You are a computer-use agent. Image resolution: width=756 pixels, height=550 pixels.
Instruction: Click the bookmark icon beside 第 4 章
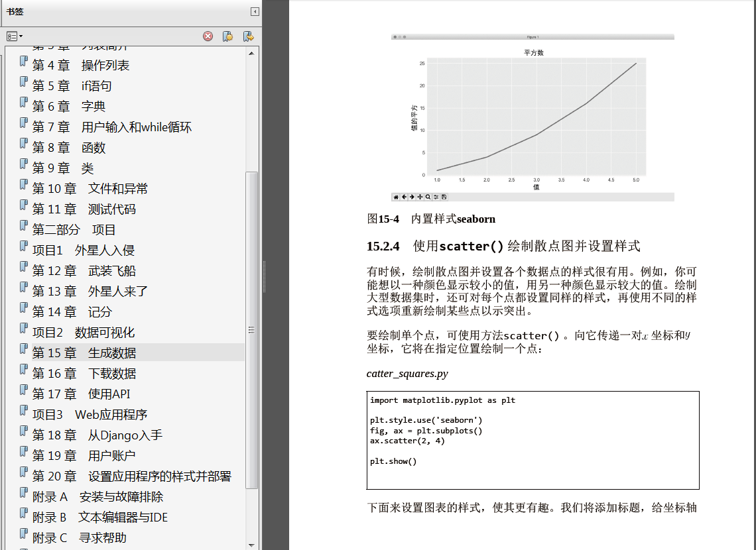[23, 61]
